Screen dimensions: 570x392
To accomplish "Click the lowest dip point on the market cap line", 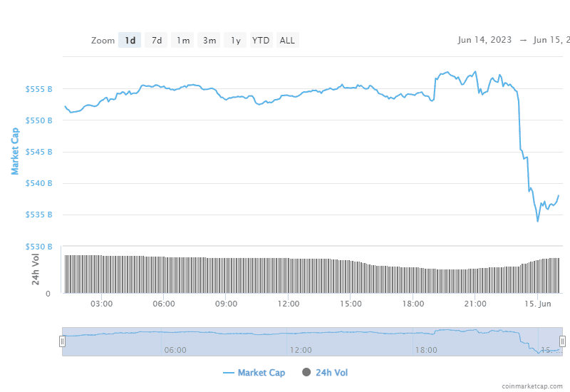I will [x=537, y=221].
